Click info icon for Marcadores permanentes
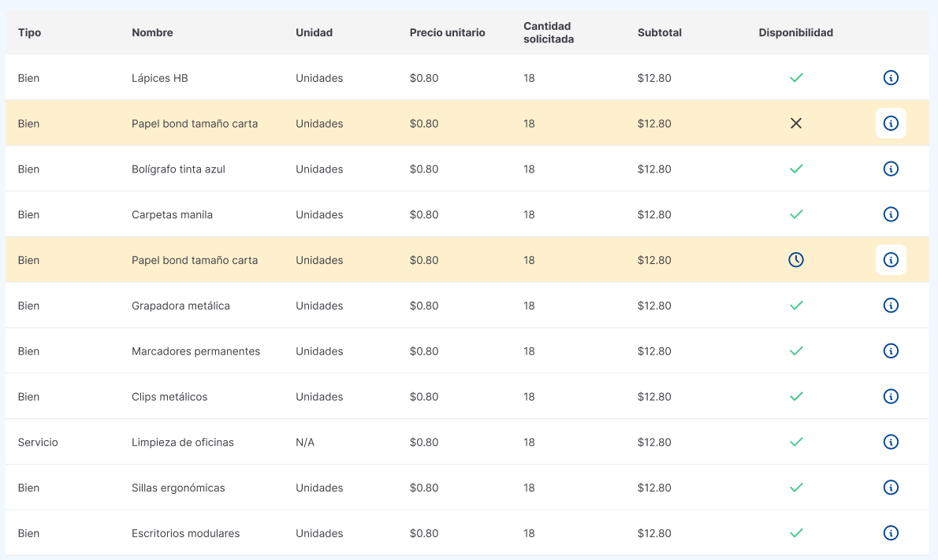This screenshot has width=938, height=560. 891,351
